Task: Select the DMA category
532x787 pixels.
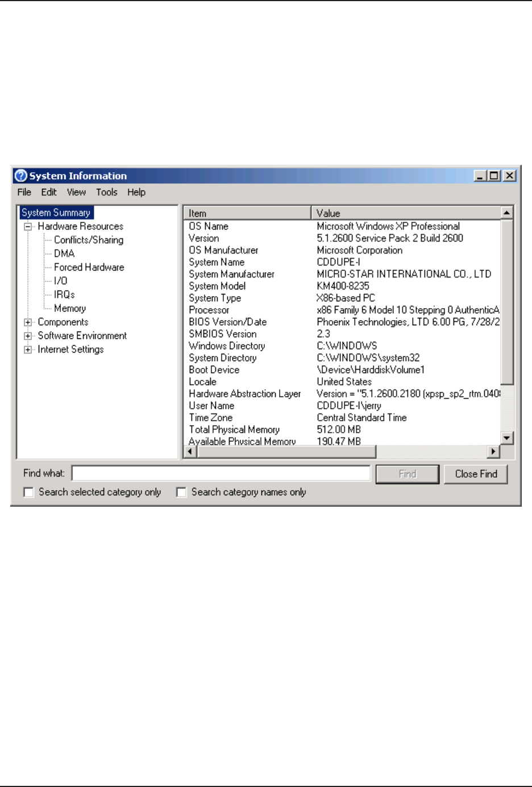Action: tap(64, 254)
